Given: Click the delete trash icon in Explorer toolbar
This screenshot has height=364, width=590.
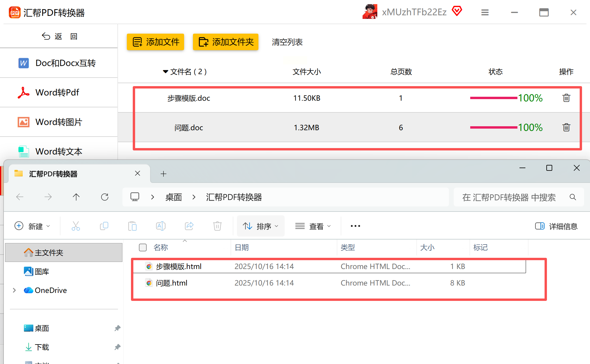Looking at the screenshot, I should (x=217, y=226).
